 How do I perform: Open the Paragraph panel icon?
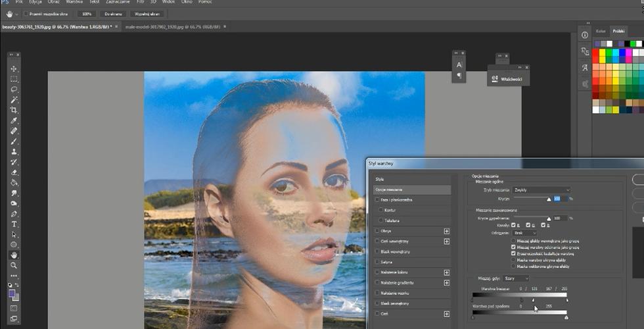pos(459,76)
